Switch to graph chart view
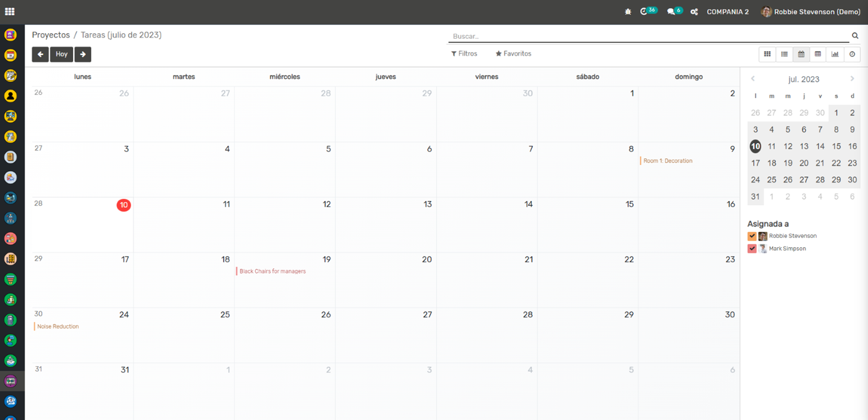The width and height of the screenshot is (868, 420). point(835,54)
